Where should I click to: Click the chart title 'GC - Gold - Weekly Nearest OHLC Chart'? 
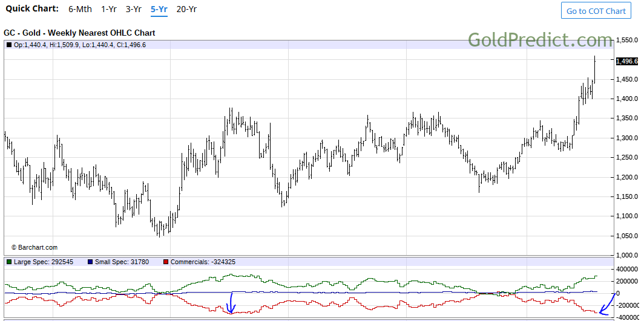click(79, 33)
